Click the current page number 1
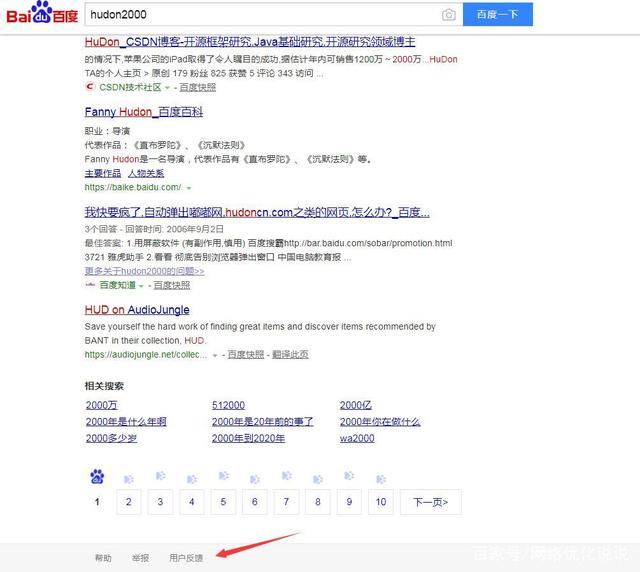The image size is (640, 572). (x=97, y=502)
